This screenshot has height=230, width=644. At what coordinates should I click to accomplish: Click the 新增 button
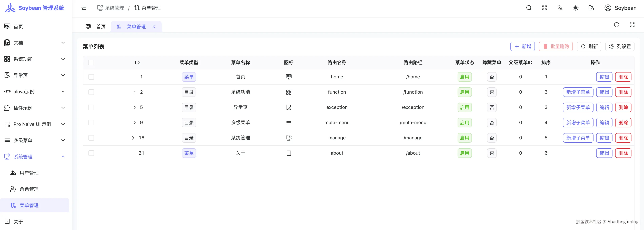coord(522,46)
